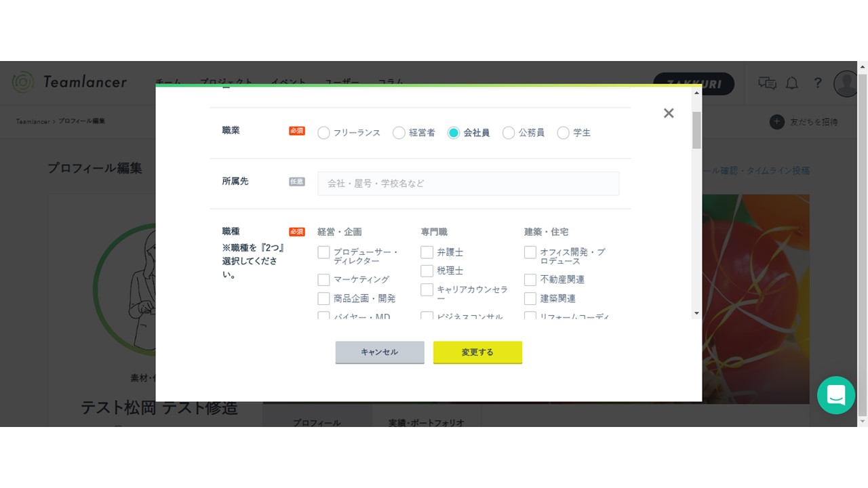Close the modal with the X icon
Image resolution: width=868 pixels, height=488 pixels.
669,113
